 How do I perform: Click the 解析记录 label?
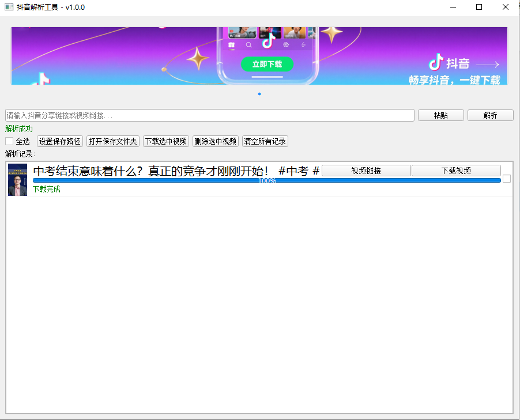coord(20,154)
